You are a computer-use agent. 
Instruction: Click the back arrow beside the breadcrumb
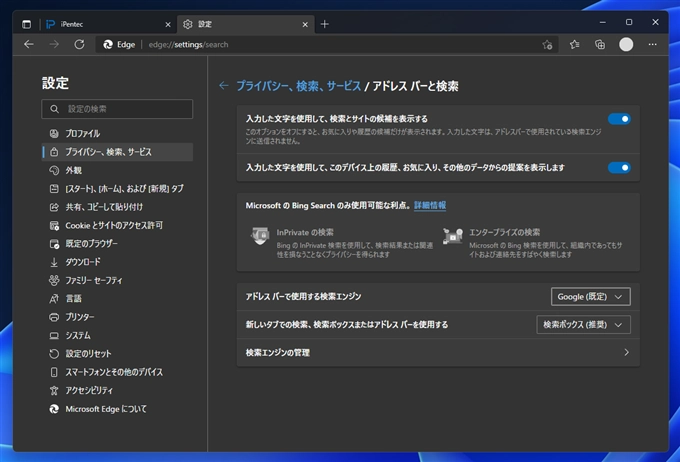pyautogui.click(x=223, y=86)
